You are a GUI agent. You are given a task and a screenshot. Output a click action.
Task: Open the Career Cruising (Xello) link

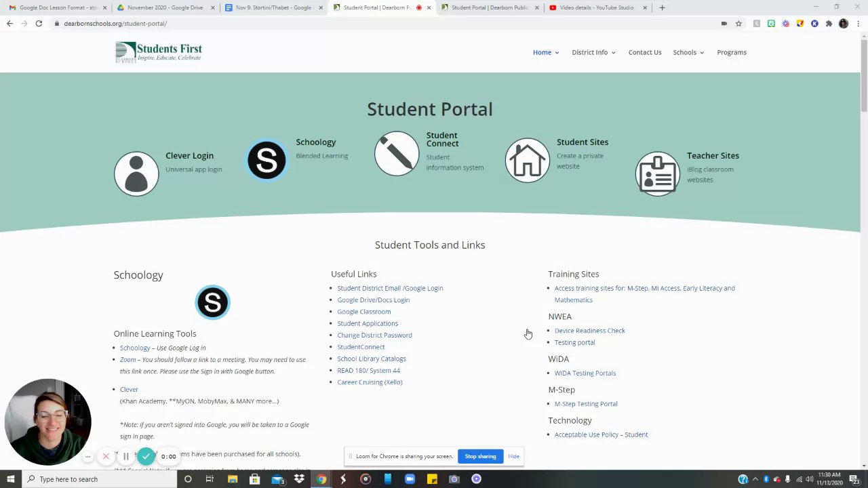(x=370, y=382)
